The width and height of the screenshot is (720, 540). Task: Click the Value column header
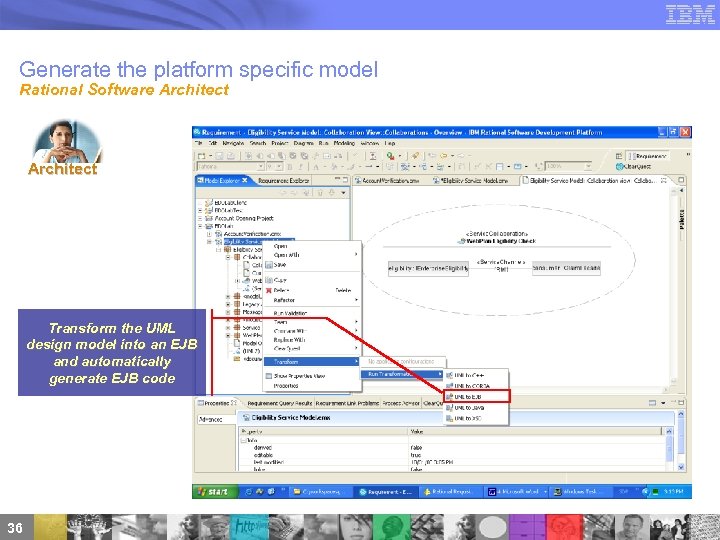coord(535,432)
